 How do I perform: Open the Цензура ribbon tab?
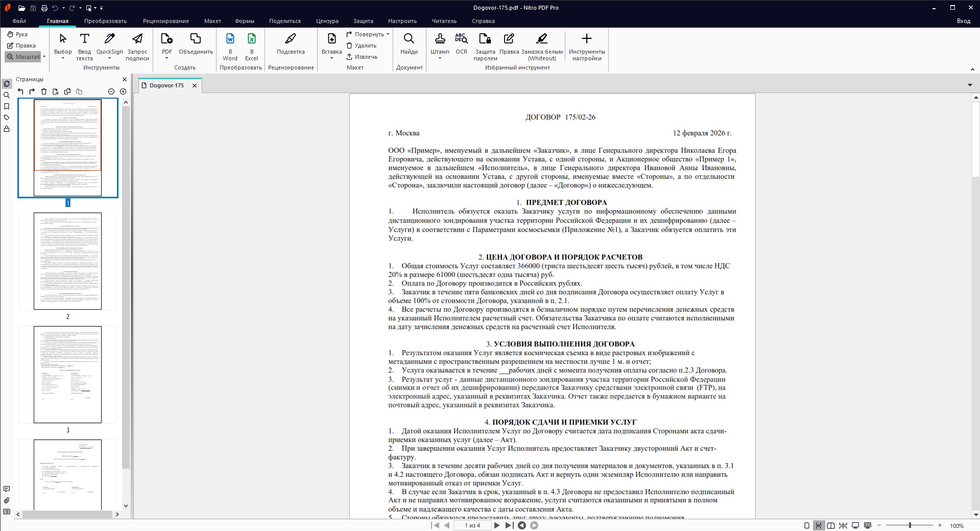(x=327, y=21)
